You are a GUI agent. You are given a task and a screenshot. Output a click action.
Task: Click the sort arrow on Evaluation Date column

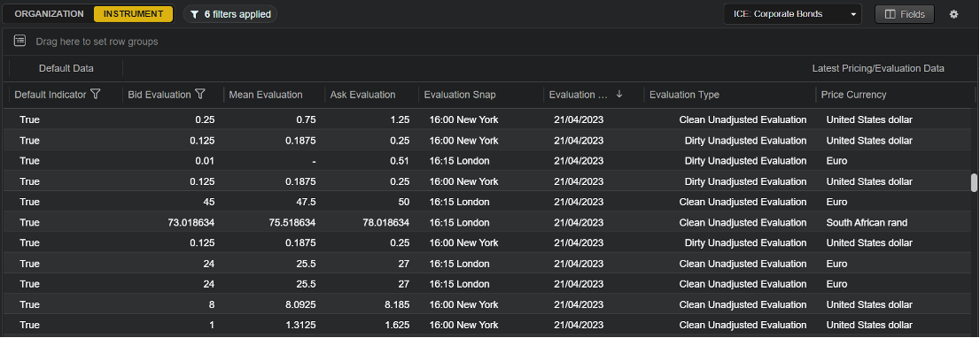tap(619, 94)
